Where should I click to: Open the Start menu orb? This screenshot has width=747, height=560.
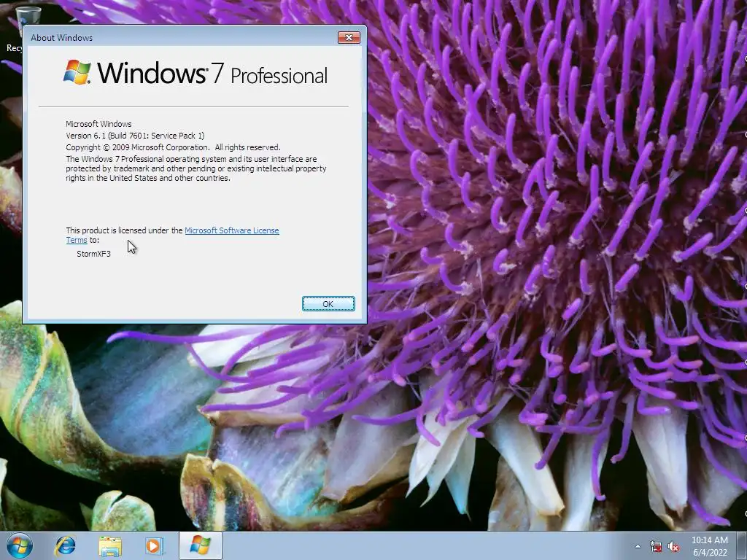click(x=20, y=545)
